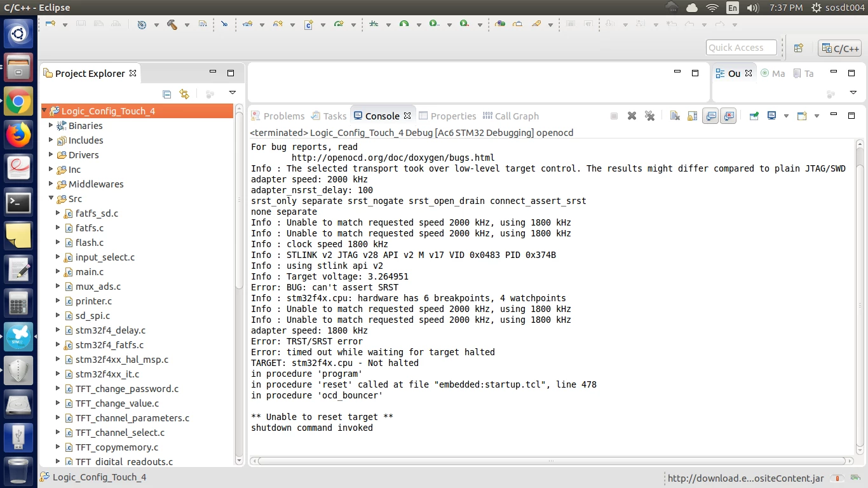Select the Console tab
The width and height of the screenshot is (868, 488).
[383, 116]
